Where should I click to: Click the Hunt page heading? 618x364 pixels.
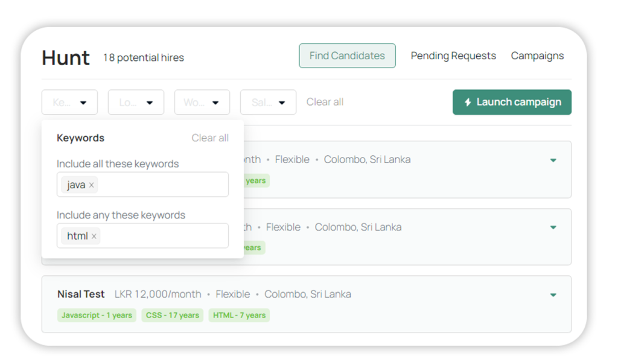pos(66,57)
